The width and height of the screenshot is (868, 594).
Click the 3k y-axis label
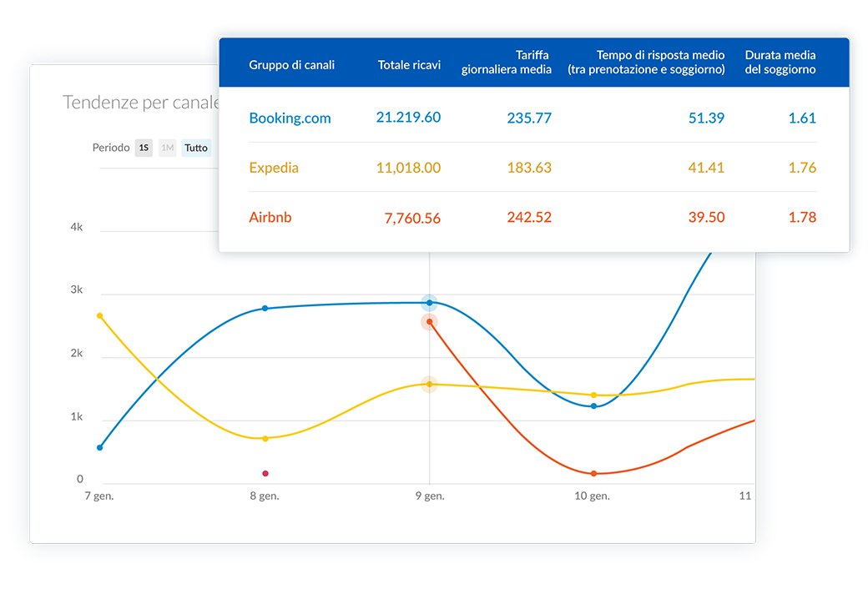[x=77, y=289]
